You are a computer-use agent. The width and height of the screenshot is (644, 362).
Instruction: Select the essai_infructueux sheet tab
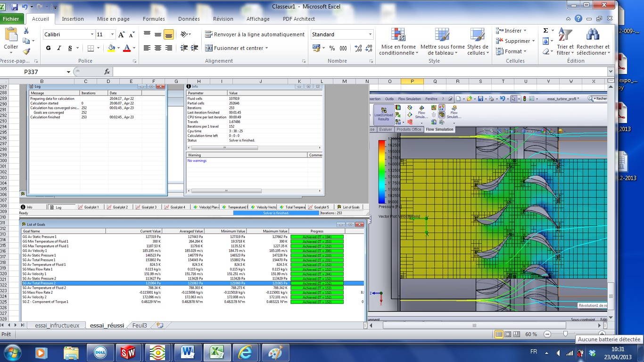click(57, 325)
